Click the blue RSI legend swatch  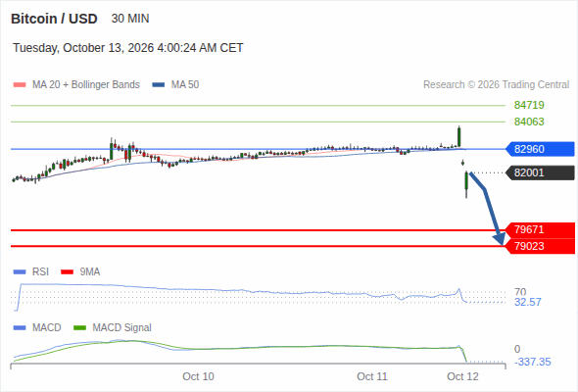pos(20,272)
